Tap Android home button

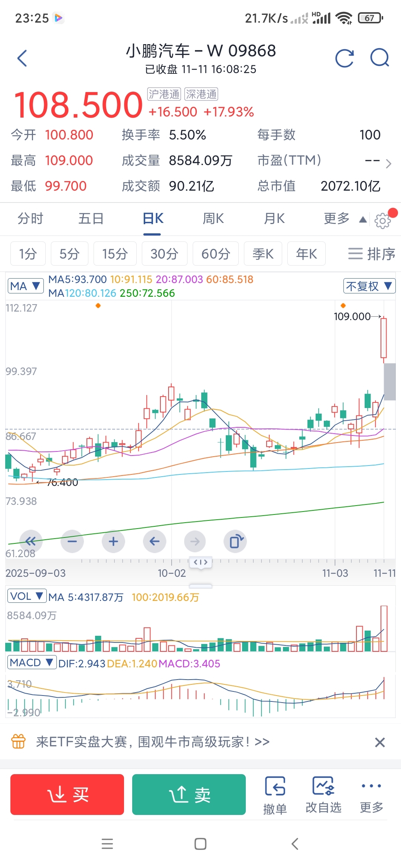click(x=200, y=844)
